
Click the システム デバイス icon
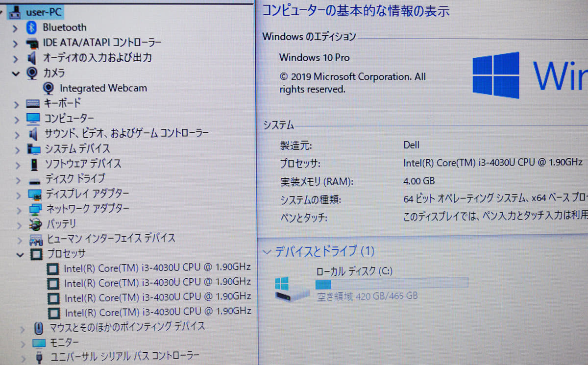pos(34,148)
